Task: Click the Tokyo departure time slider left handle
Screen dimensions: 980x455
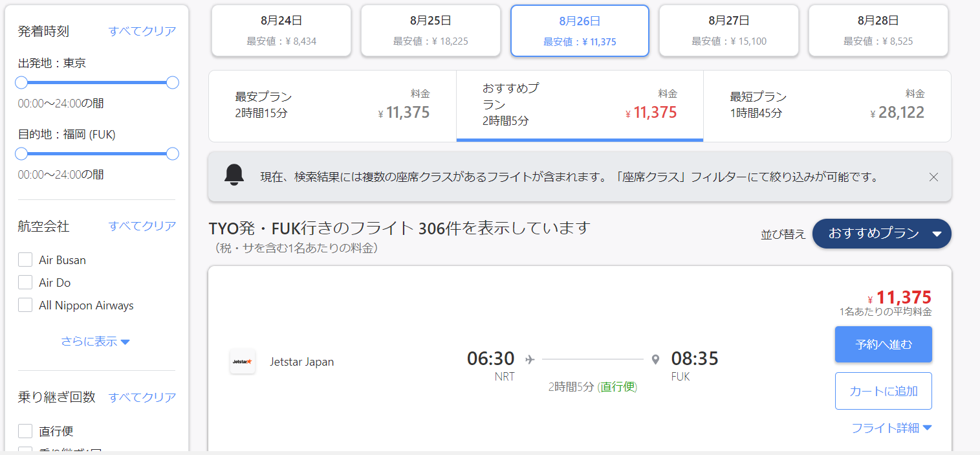Action: pyautogui.click(x=21, y=83)
